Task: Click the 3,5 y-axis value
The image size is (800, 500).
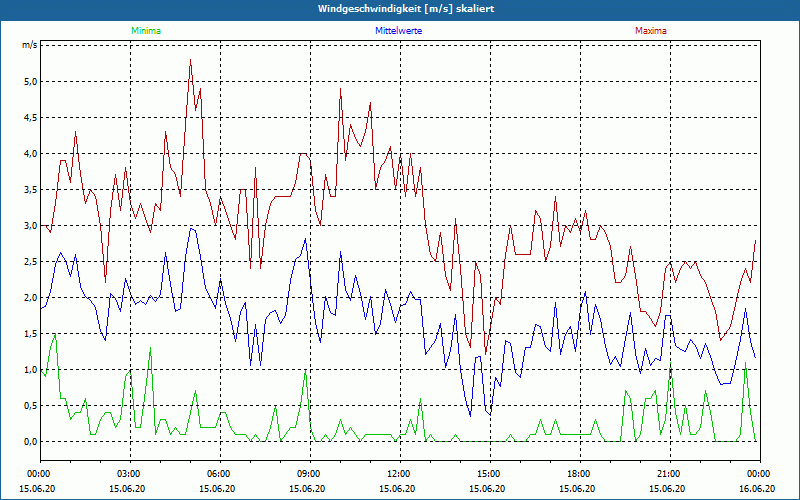Action: click(31, 190)
